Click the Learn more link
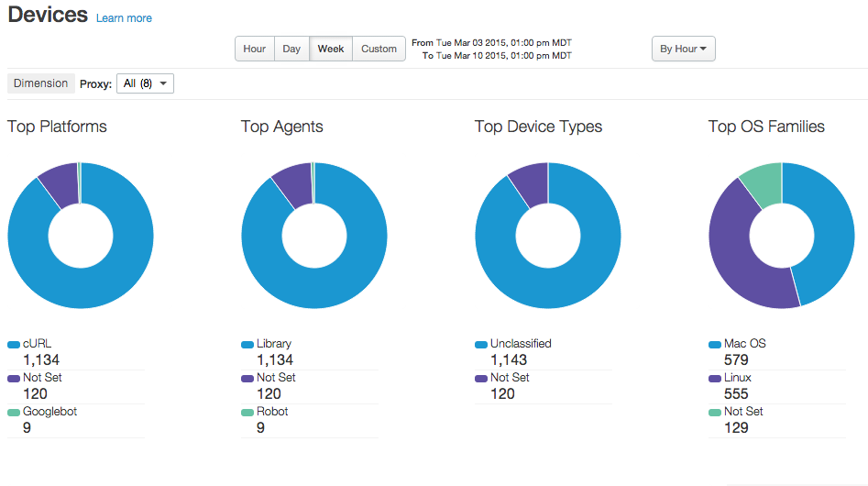This screenshot has width=868, height=486. click(124, 18)
